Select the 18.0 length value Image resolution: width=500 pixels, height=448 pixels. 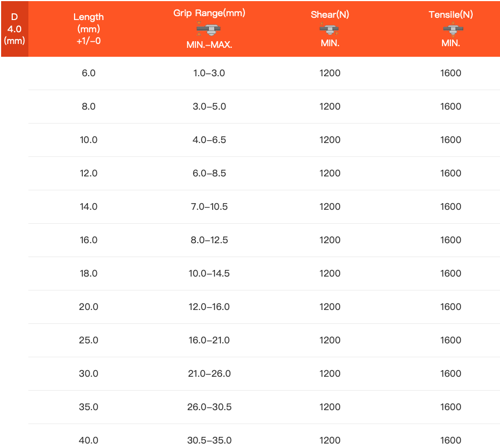(x=89, y=273)
